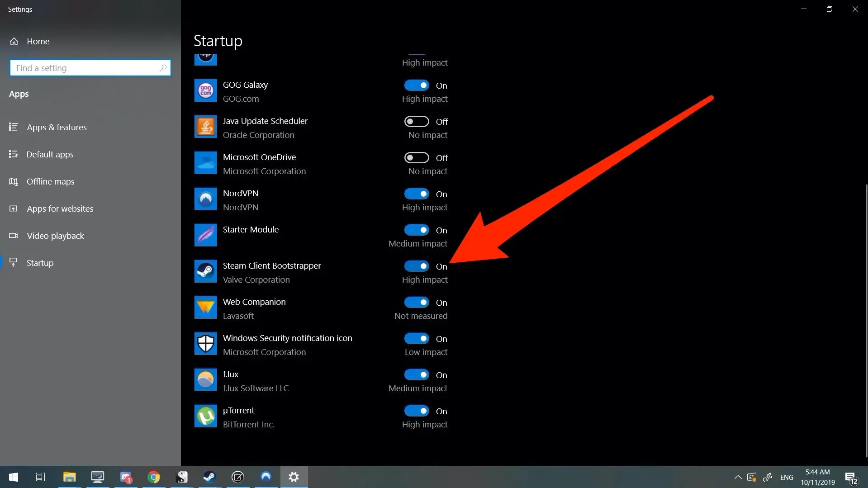The image size is (868, 488).
Task: Click the GOG.com publisher text
Action: 241,99
